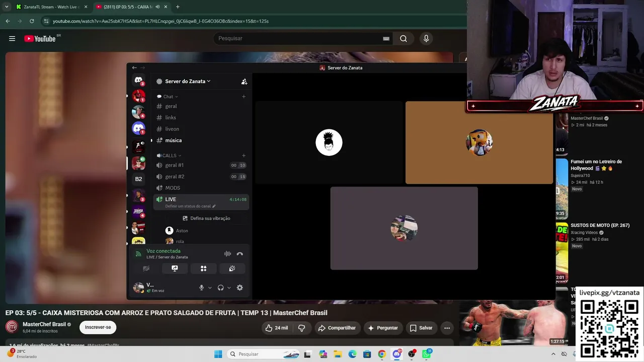Open Discord user settings gear
Viewport: 644px width, 362px height.
tap(239, 288)
